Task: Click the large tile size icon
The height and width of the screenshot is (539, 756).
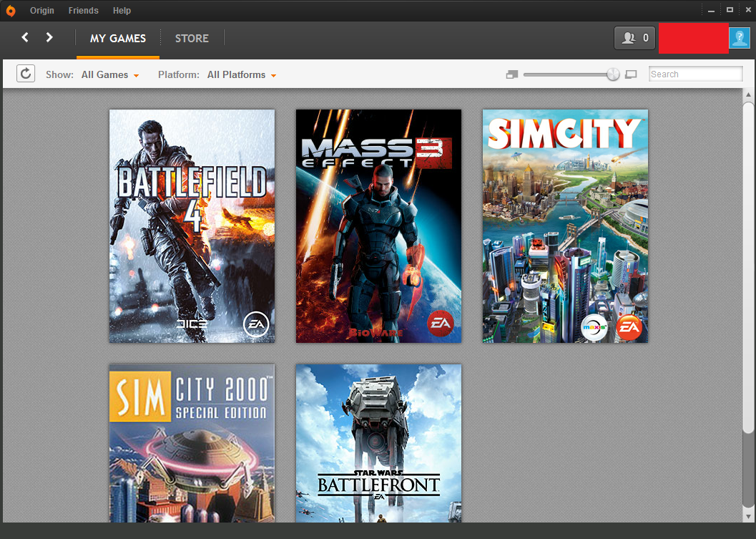Action: coord(631,74)
